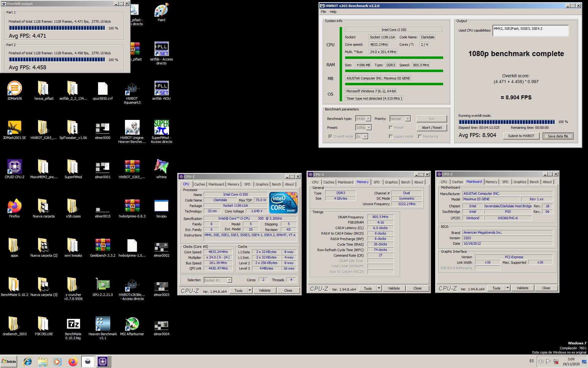Click the Part 1 overkill progress bar
Screen dimensions: 588x368
(x=57, y=28)
